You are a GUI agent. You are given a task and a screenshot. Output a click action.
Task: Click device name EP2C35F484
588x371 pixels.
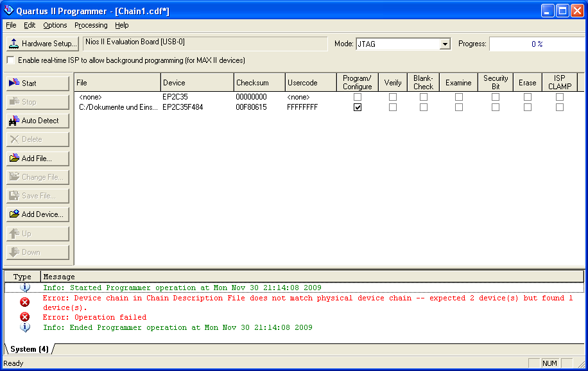tap(182, 107)
